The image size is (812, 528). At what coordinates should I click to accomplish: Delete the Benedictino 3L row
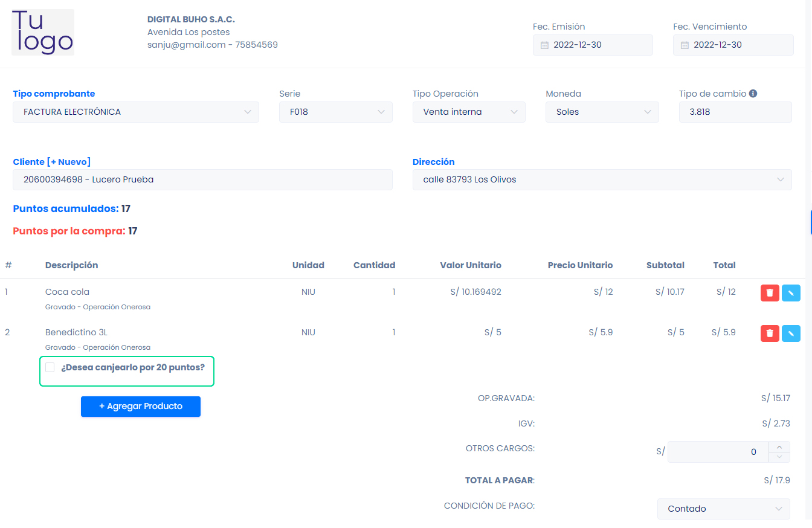[x=769, y=333]
